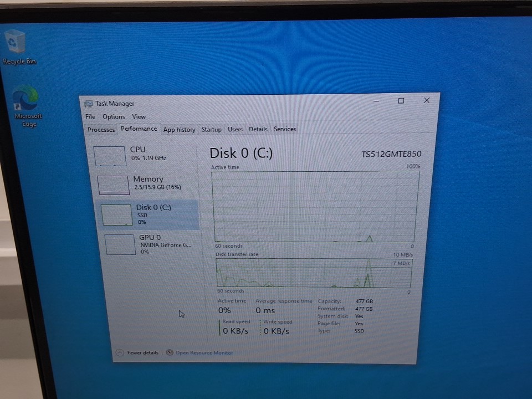Switch to the Details tab

click(x=258, y=129)
